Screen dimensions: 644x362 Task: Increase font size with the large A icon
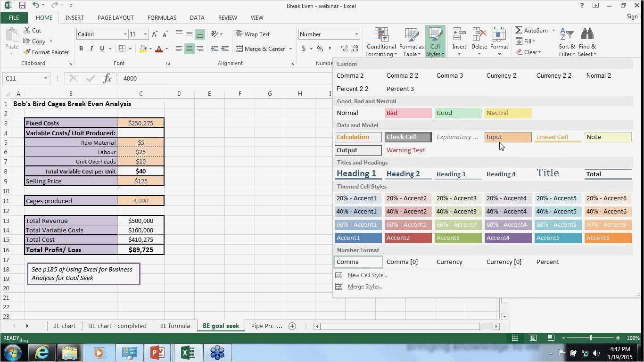click(x=155, y=34)
